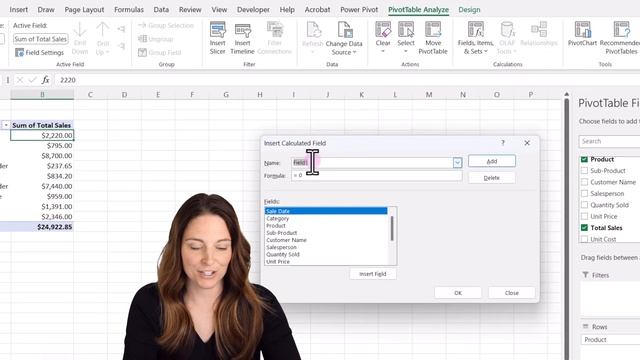This screenshot has height=360, width=640.
Task: Click OK in Insert Calculated Field
Action: tap(458, 293)
